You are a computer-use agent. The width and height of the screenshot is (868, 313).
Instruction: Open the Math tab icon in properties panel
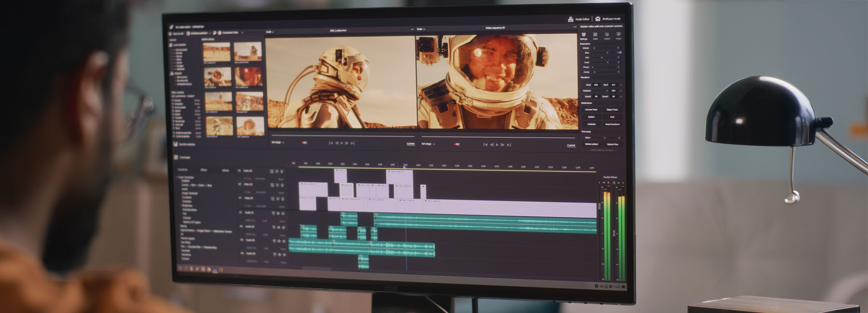click(595, 35)
